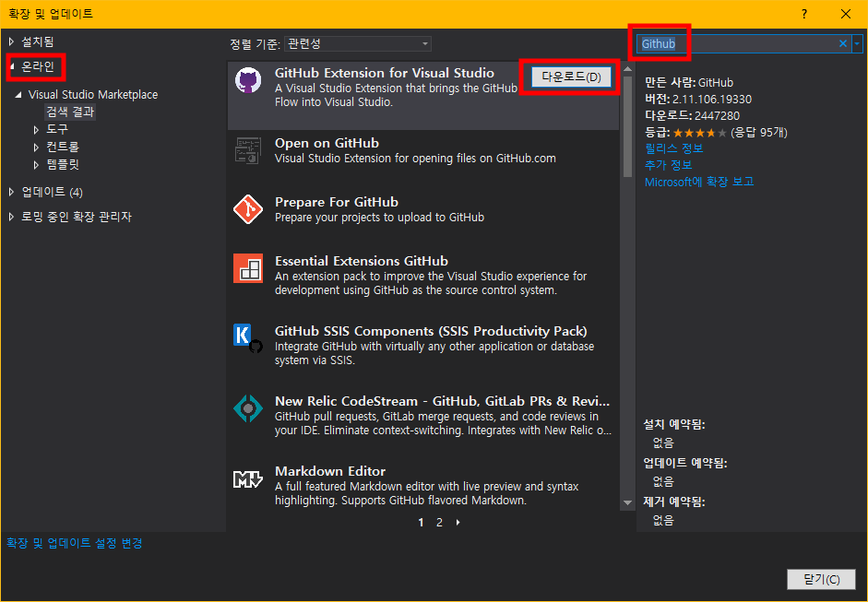Click the Essential Extensions GitHub icon

[248, 268]
